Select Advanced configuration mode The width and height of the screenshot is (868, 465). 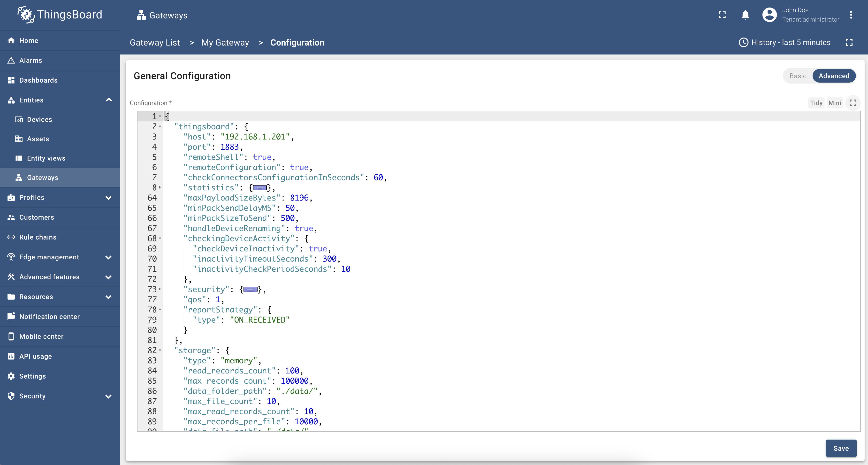coord(834,76)
